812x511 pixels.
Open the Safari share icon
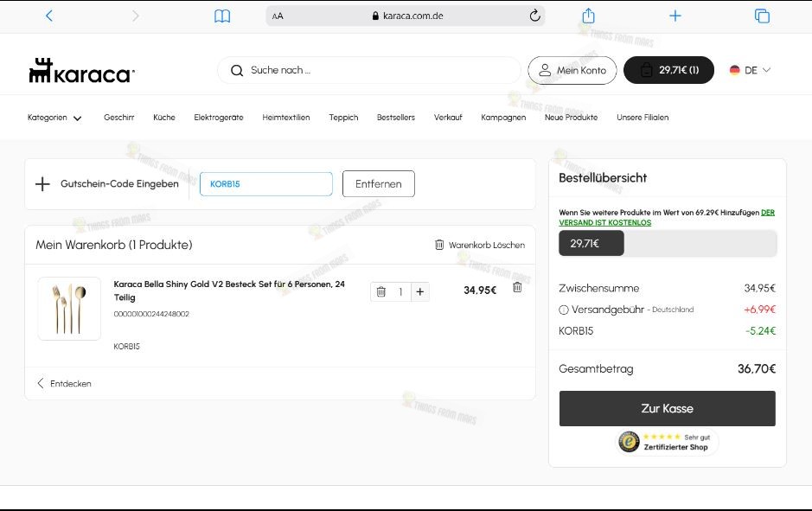click(588, 15)
